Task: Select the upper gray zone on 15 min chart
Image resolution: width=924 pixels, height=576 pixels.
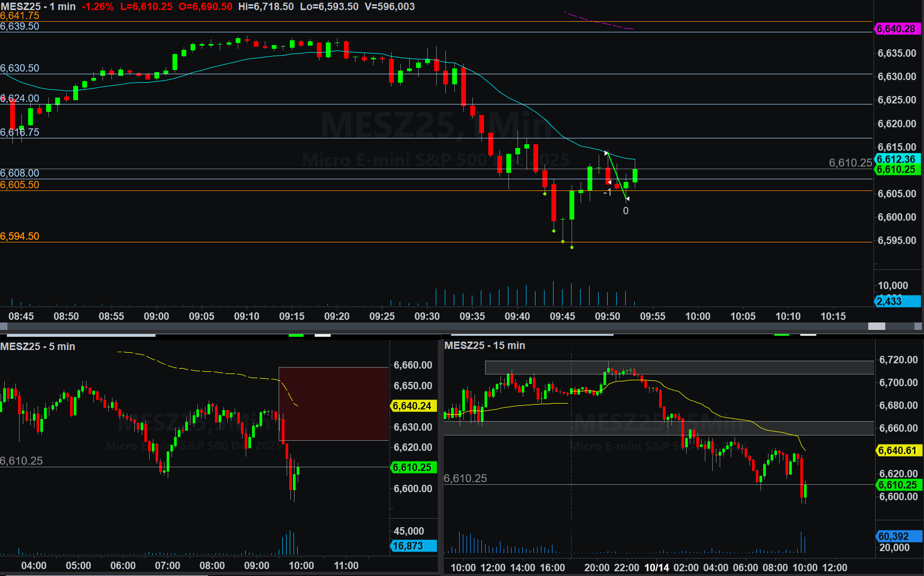Action: click(x=679, y=367)
